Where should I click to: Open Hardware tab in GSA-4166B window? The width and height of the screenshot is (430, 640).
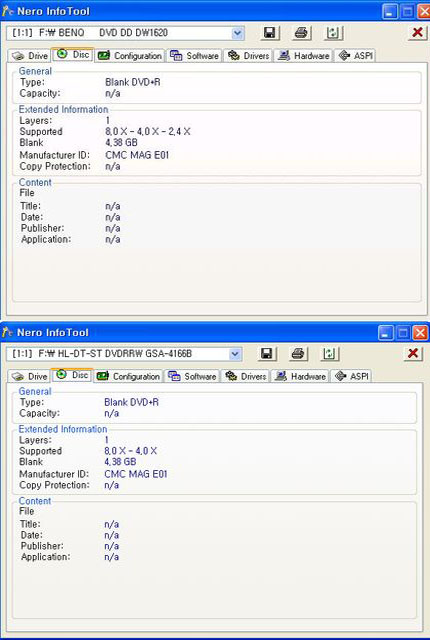[x=300, y=376]
